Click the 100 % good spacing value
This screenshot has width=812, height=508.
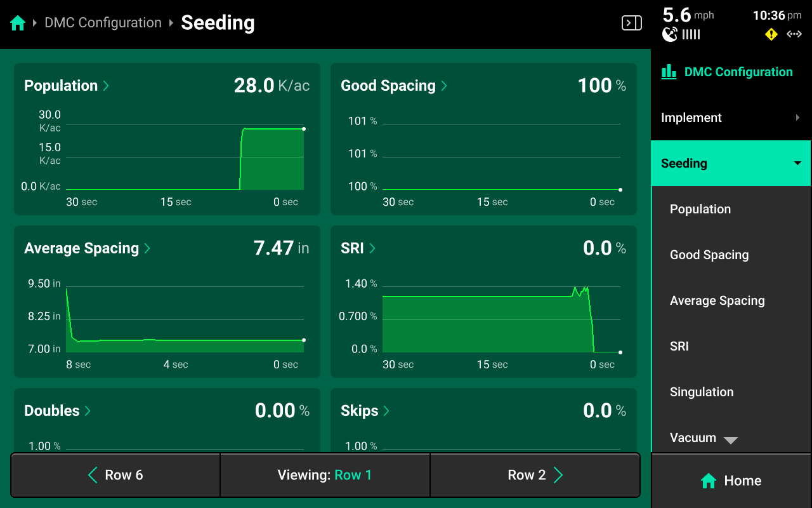tap(601, 86)
